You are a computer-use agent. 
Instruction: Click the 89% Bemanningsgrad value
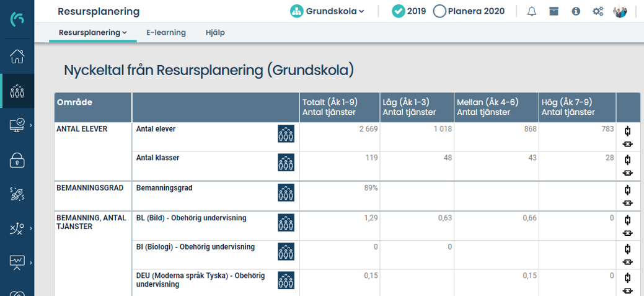[371, 188]
